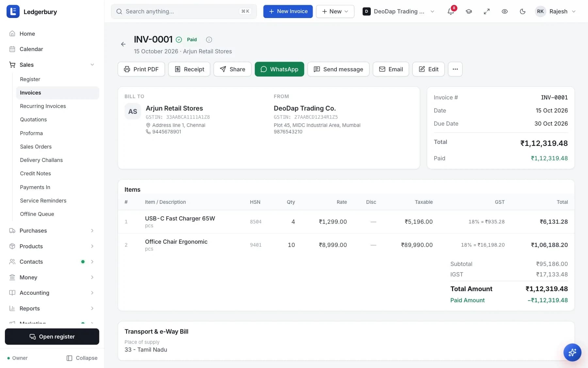Open Calendar in sidebar
This screenshot has width=588, height=368.
coord(52,49)
